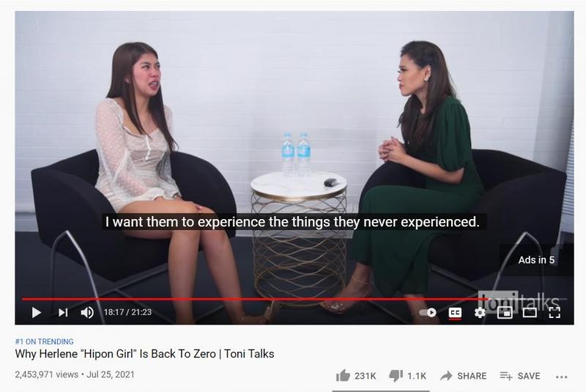Enable theater mode view
This screenshot has height=392, width=586.
click(x=530, y=312)
